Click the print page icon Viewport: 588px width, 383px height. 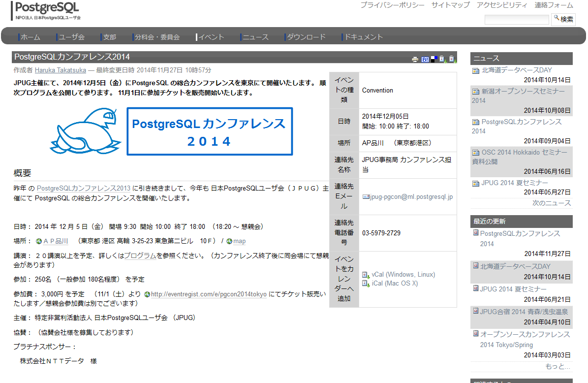coord(415,59)
